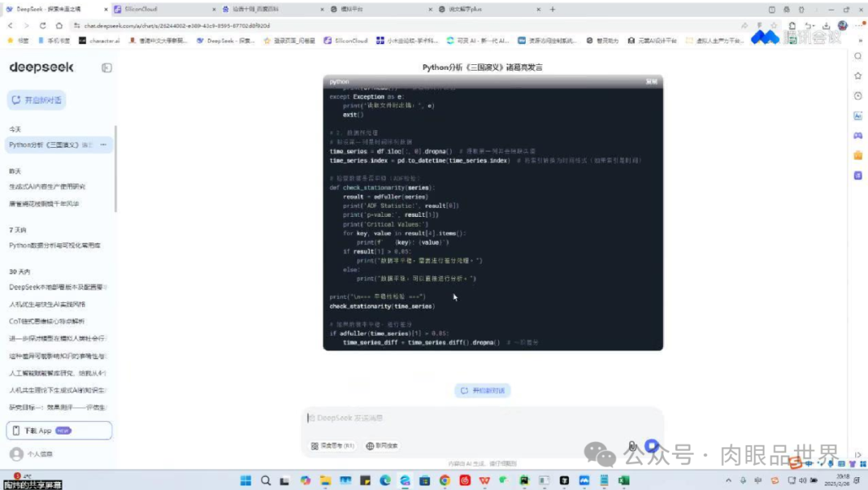Open games controller icon in sidebar

click(x=858, y=136)
